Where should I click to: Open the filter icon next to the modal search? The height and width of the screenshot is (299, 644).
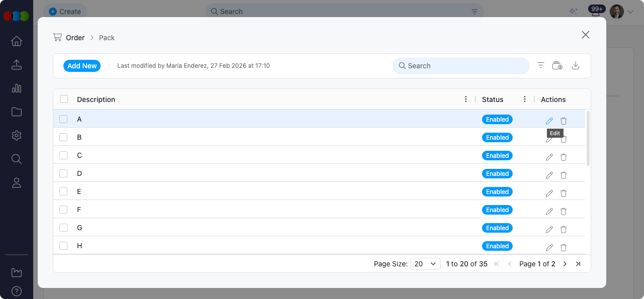[541, 66]
